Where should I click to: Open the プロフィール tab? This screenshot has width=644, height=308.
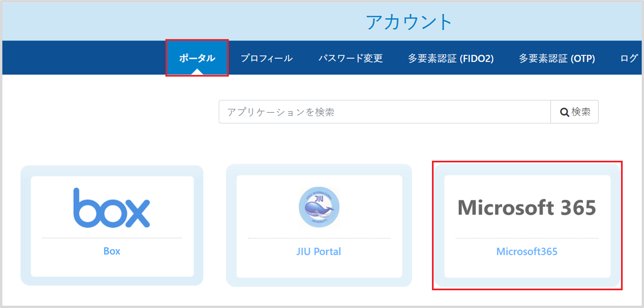(267, 58)
